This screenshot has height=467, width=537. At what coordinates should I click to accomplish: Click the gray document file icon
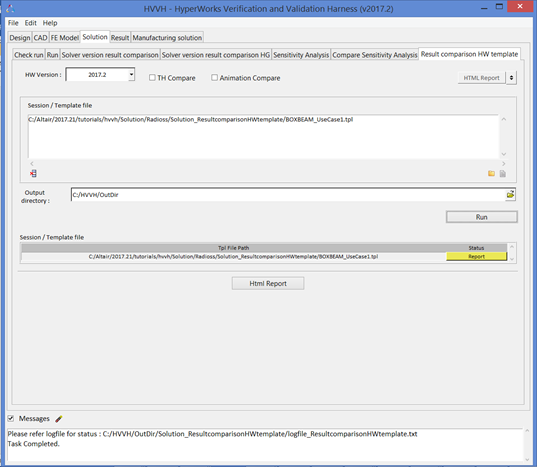[x=503, y=174]
